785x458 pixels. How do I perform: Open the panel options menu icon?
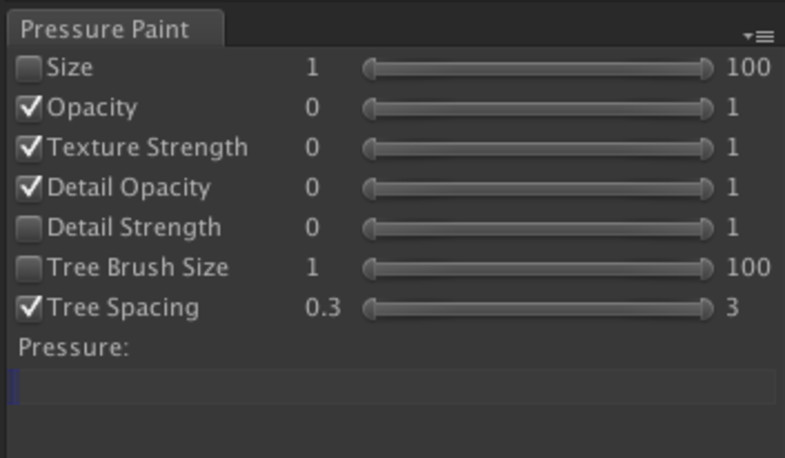[759, 37]
